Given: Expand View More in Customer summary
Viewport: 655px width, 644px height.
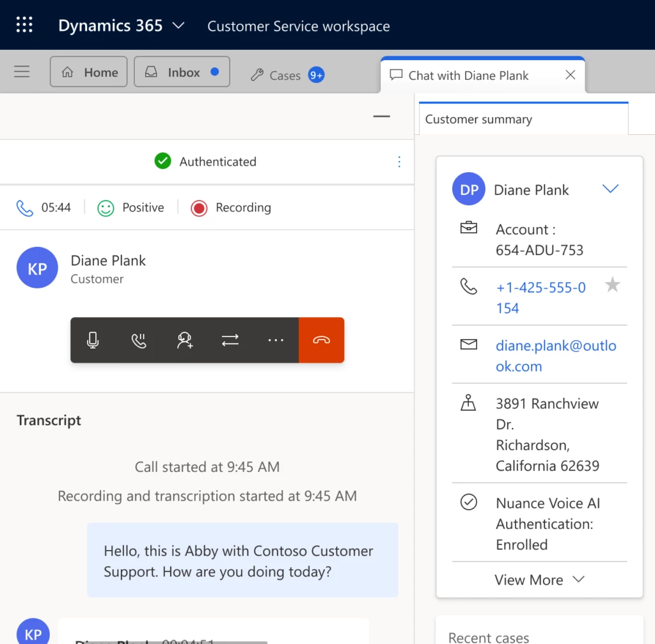Looking at the screenshot, I should coord(539,579).
